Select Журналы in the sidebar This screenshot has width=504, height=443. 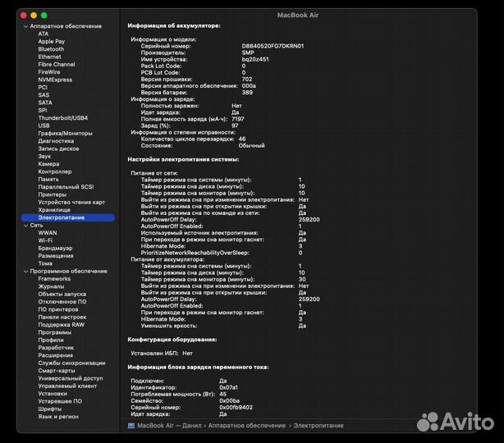point(51,286)
